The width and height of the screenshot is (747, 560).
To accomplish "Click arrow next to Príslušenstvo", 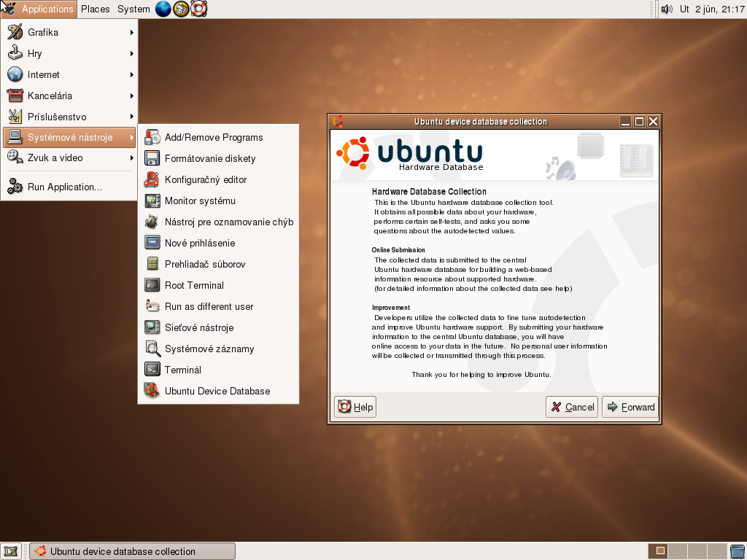I will 131,117.
